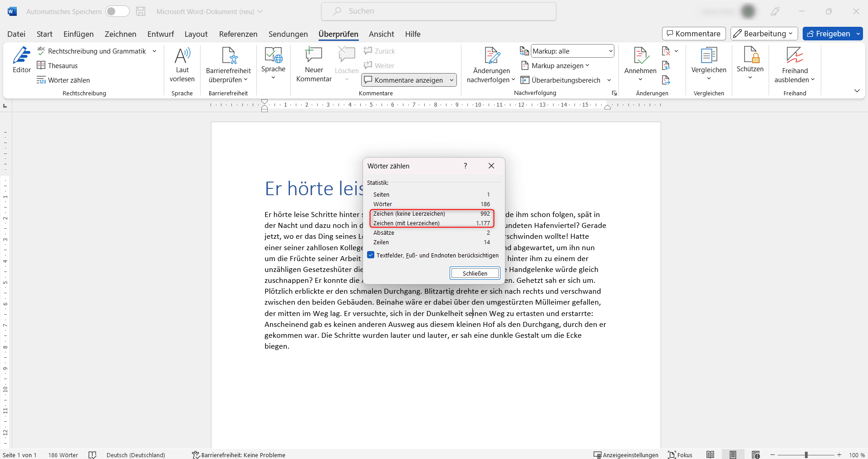Image resolution: width=868 pixels, height=459 pixels.
Task: Switch to Lesemodus via status bar icon
Action: (x=711, y=454)
